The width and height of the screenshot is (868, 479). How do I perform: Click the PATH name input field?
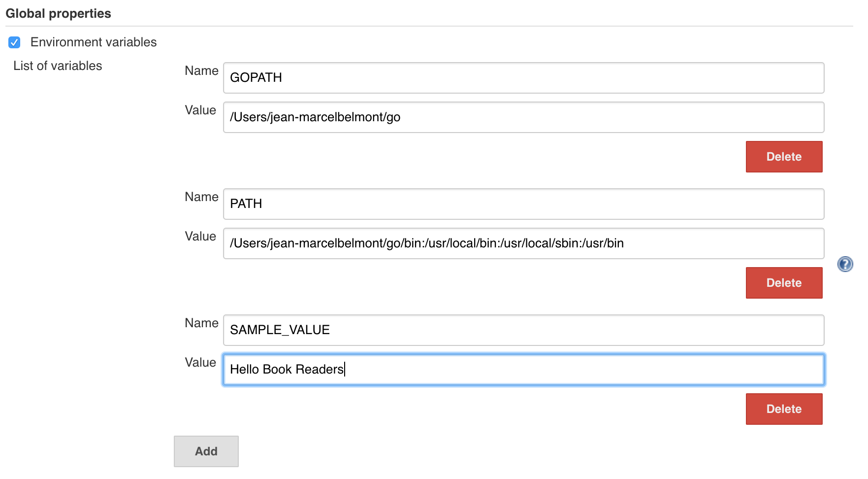pyautogui.click(x=523, y=204)
